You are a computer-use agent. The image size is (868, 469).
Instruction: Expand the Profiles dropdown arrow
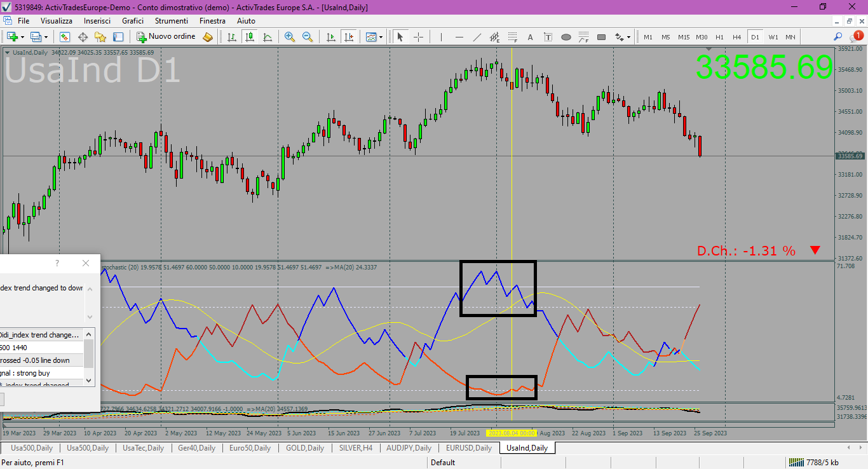pyautogui.click(x=46, y=37)
